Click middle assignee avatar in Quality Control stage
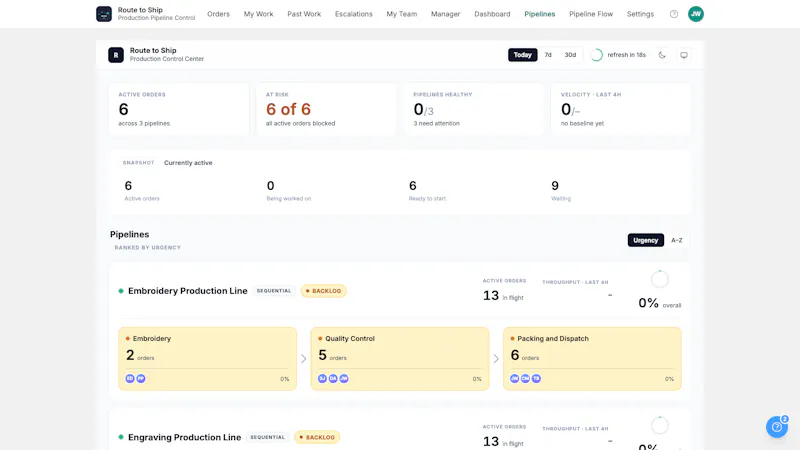 click(x=333, y=379)
